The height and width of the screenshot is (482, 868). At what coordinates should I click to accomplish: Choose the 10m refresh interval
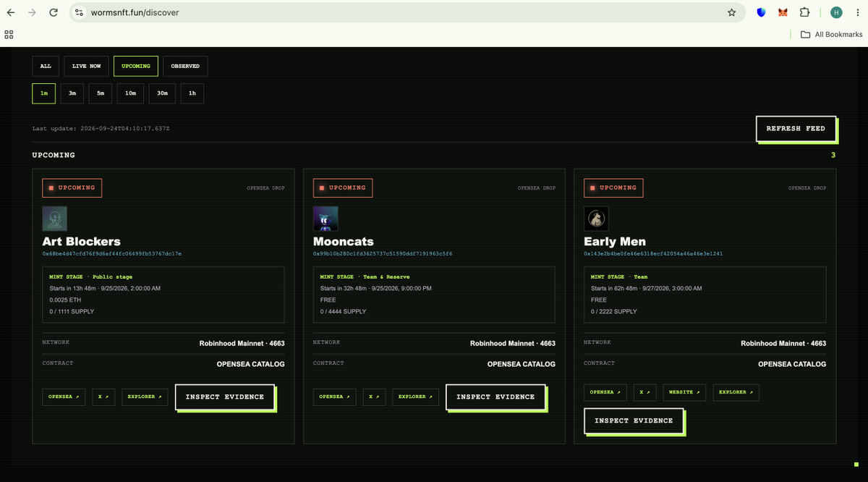[130, 93]
